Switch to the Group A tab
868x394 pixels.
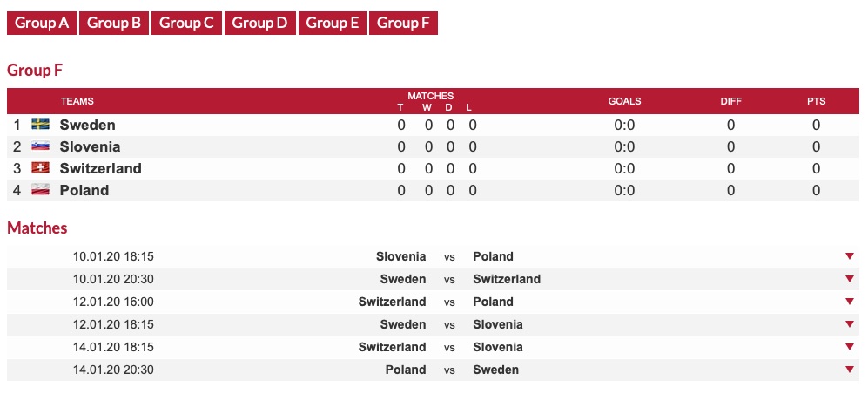click(42, 23)
